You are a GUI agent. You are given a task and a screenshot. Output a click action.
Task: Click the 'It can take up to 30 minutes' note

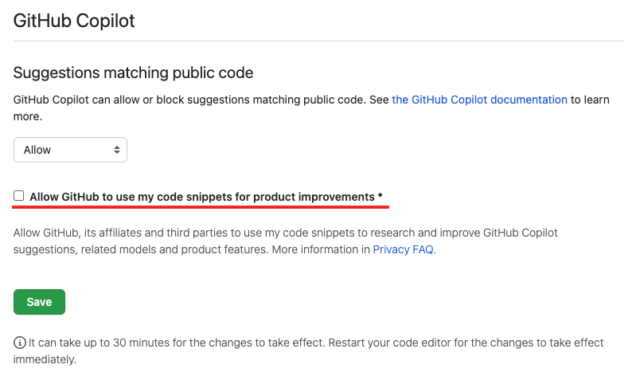coord(177,343)
